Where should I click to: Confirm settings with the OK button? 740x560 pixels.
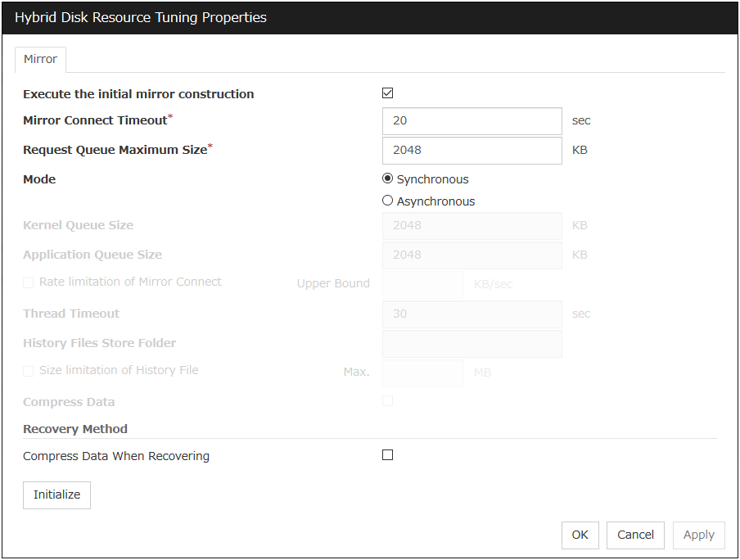click(580, 535)
